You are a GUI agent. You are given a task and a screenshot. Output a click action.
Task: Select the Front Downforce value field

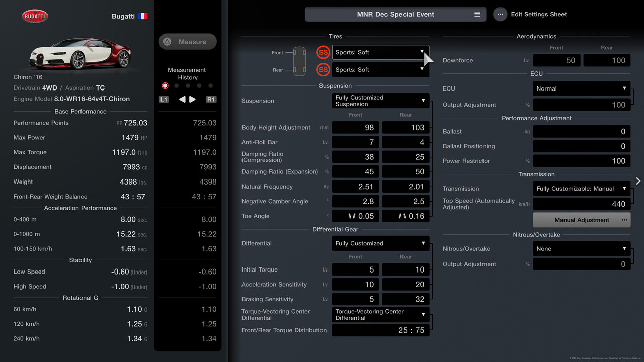(x=556, y=60)
